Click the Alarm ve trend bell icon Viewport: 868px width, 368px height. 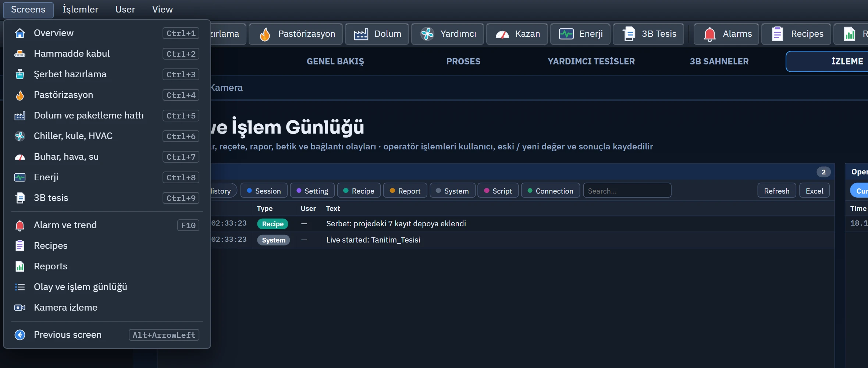click(x=20, y=225)
